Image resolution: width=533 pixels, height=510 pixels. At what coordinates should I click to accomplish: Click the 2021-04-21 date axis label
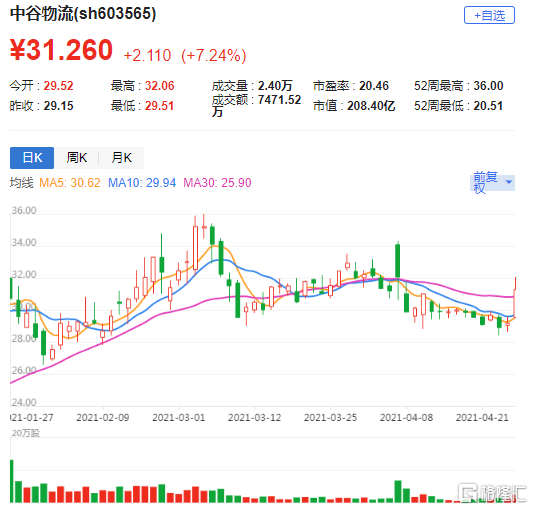[x=482, y=417]
